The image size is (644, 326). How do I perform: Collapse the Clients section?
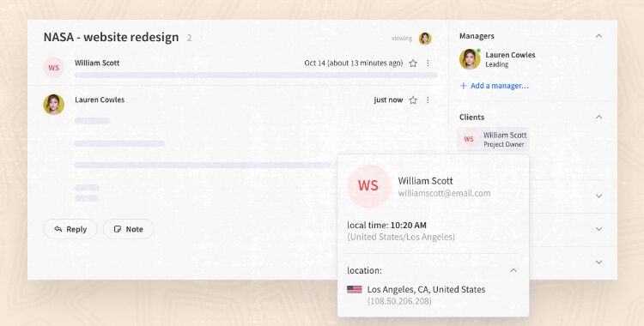(x=598, y=117)
